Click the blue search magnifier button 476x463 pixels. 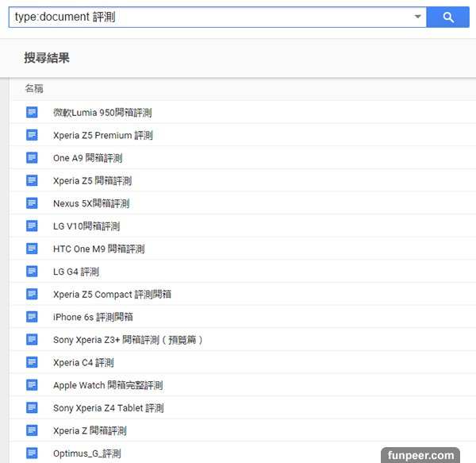click(x=448, y=17)
